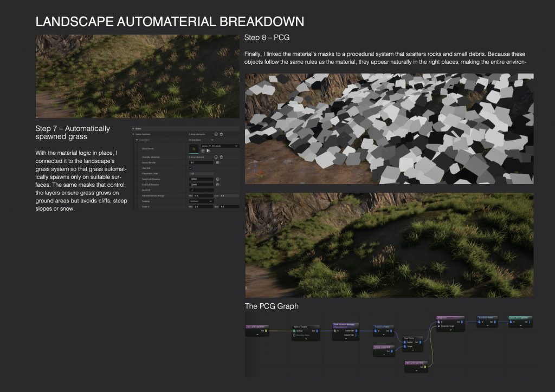The image size is (555, 392).
Task: Add element to Grass Varieties array
Action: 216,134
